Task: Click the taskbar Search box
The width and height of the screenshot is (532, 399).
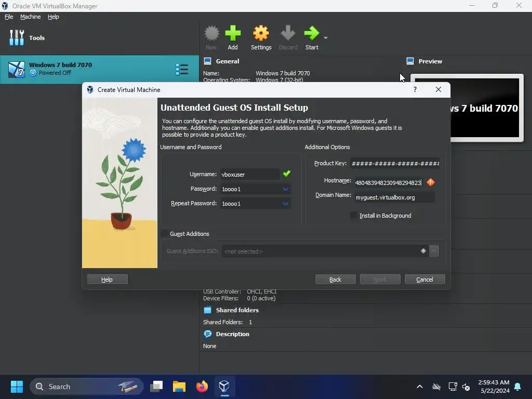Action: 87,387
